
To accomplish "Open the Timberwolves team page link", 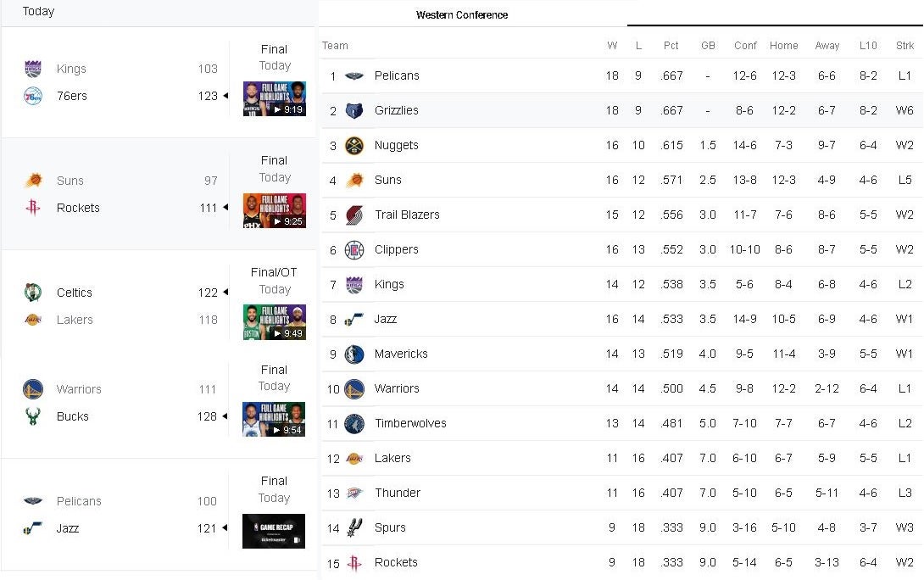I will (x=409, y=423).
